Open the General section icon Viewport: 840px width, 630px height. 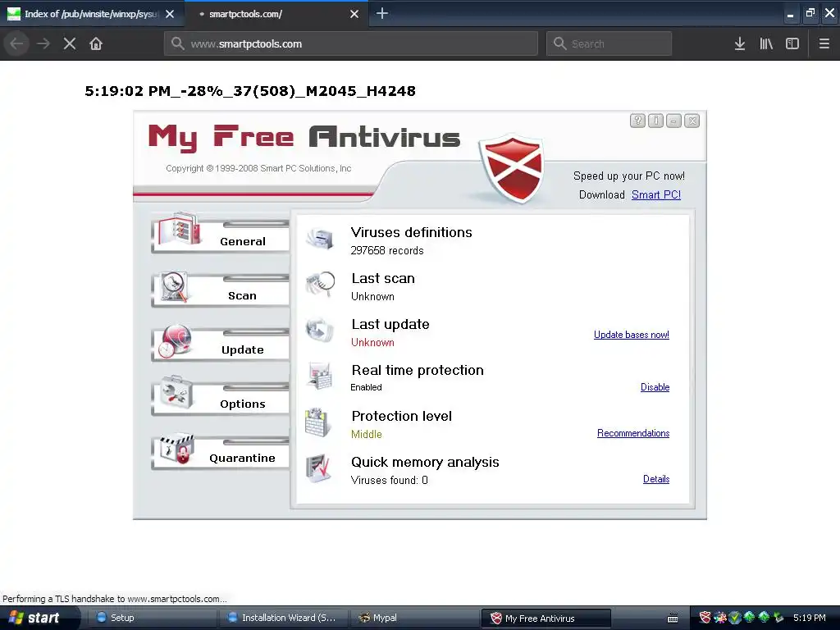[x=181, y=231]
